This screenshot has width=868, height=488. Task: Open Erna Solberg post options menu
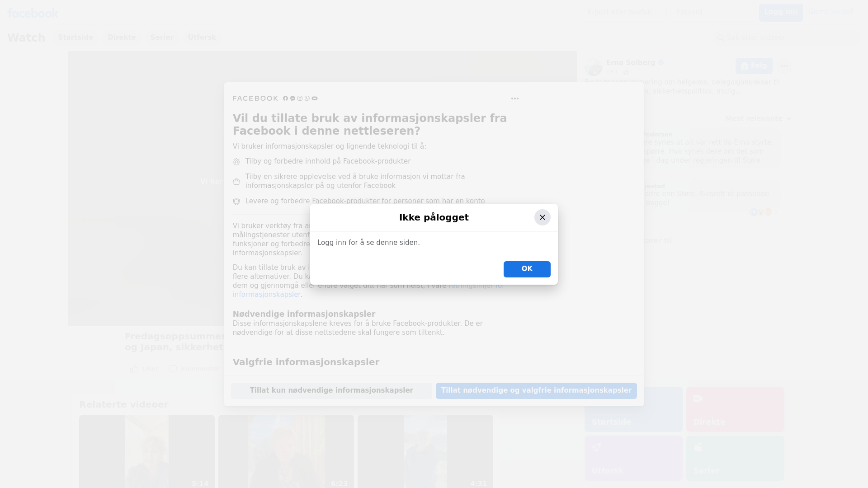[784, 66]
